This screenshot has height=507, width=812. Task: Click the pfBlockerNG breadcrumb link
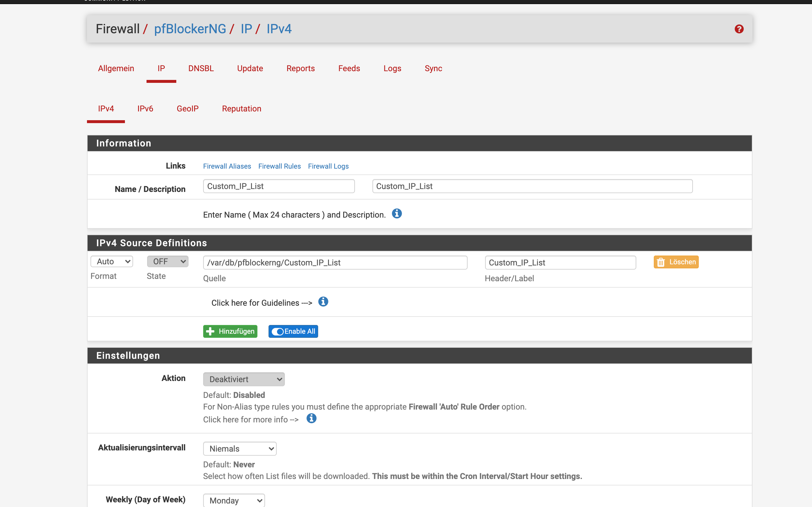(x=190, y=29)
